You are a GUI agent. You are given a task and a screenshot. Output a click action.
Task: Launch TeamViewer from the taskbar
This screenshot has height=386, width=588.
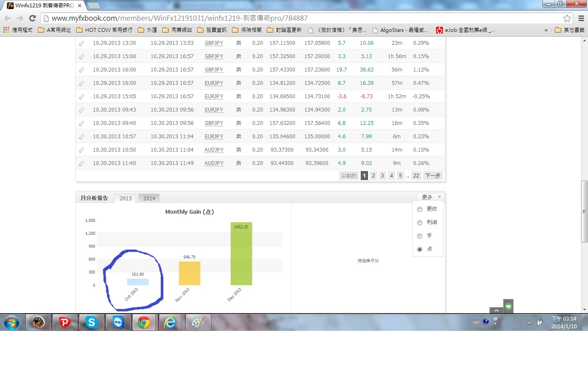[118, 322]
